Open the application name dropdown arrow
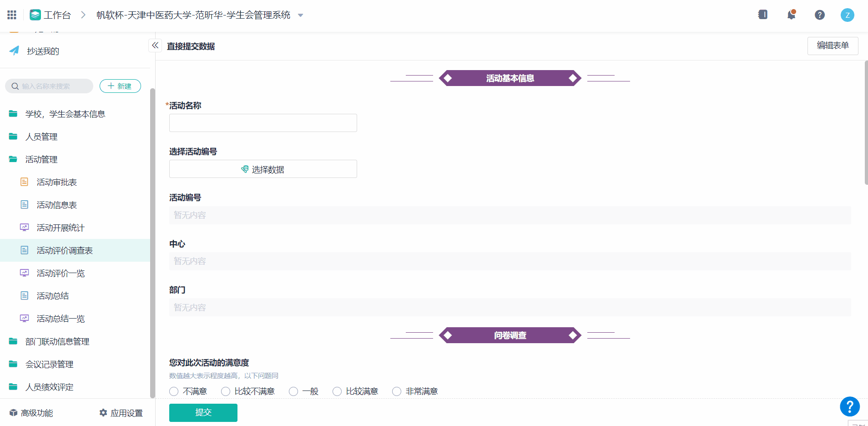 click(300, 15)
